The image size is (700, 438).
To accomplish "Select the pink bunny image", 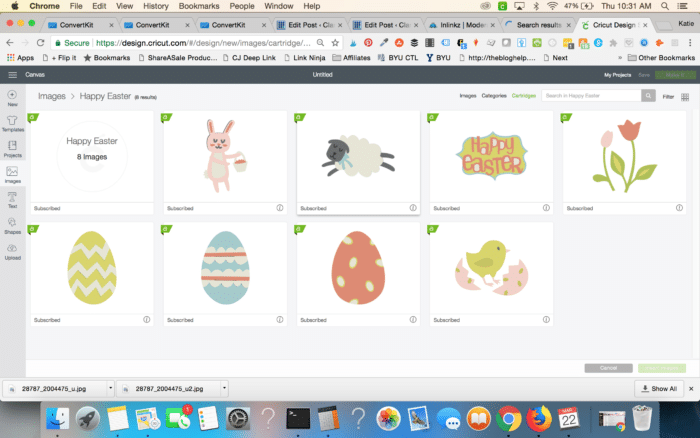I will [225, 156].
